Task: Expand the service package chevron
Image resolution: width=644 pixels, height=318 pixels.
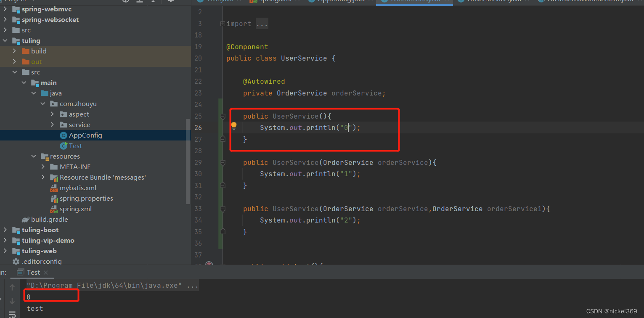Action: pyautogui.click(x=53, y=125)
